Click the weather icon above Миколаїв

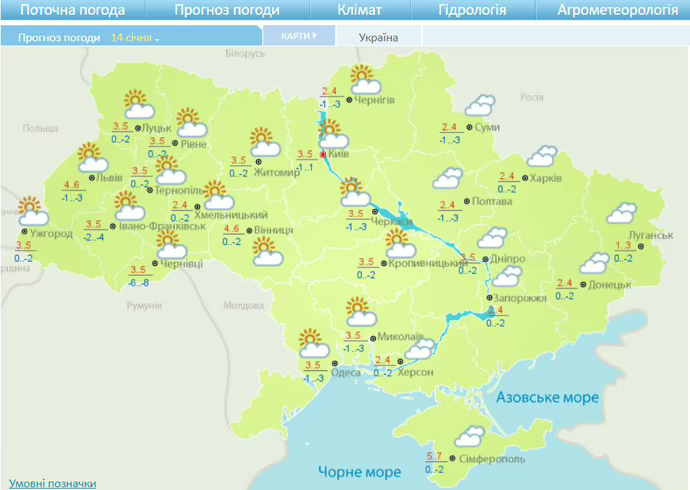[359, 312]
